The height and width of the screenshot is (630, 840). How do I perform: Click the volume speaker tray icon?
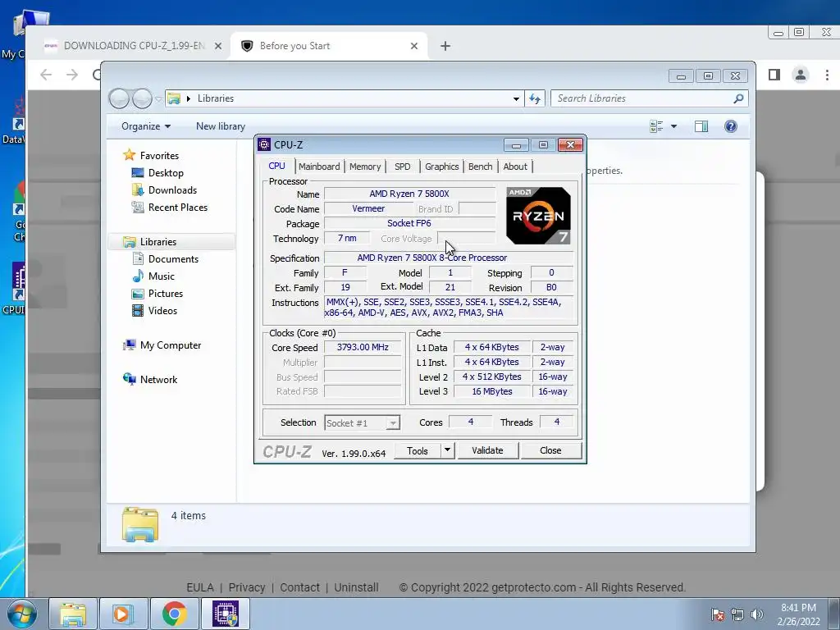(757, 614)
